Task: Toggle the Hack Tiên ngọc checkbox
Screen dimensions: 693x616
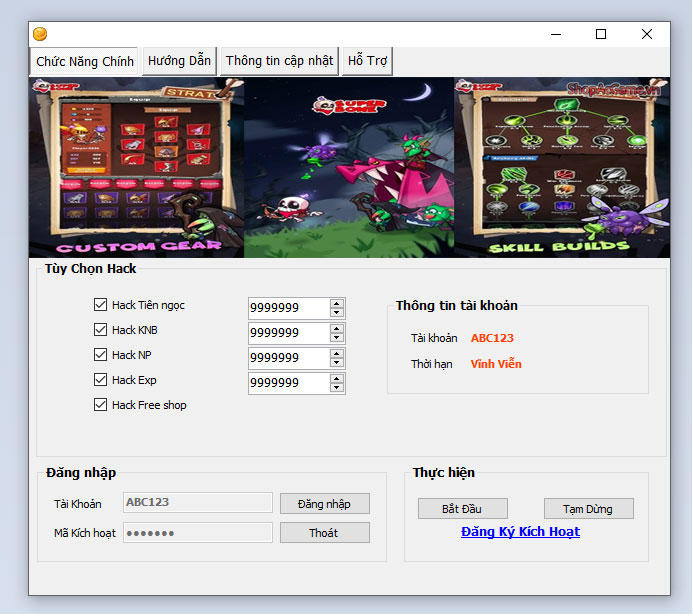Action: coord(100,304)
